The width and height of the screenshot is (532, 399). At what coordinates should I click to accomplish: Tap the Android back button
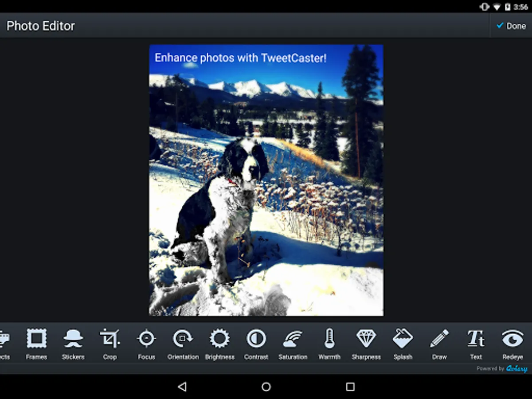tap(182, 387)
